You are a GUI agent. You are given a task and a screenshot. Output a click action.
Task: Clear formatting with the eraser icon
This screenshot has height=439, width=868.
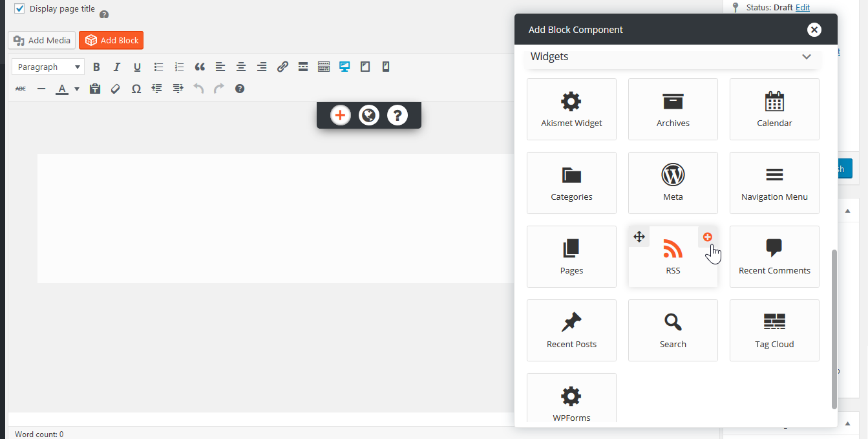point(116,89)
